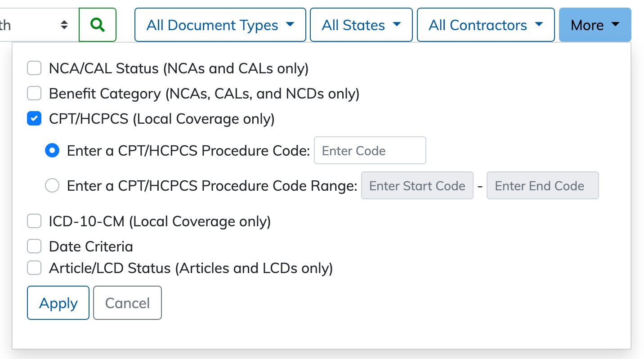This screenshot has height=359, width=644.
Task: Uncheck the CPT/HCPCS Local Coverage checkbox
Action: pos(34,119)
